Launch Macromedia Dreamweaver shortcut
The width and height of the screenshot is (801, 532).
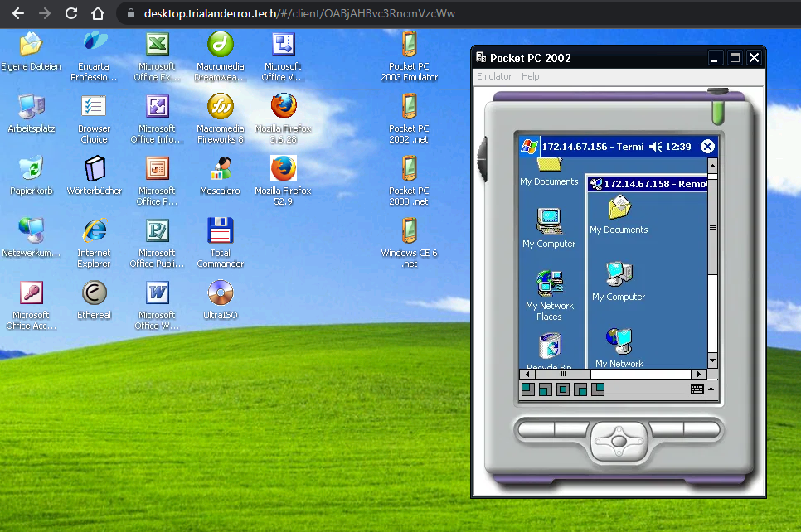pyautogui.click(x=221, y=56)
